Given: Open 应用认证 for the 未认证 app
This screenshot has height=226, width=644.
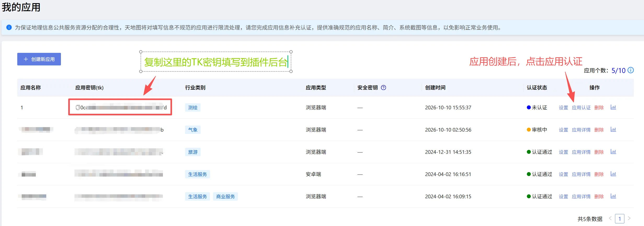Looking at the screenshot, I should pyautogui.click(x=581, y=108).
